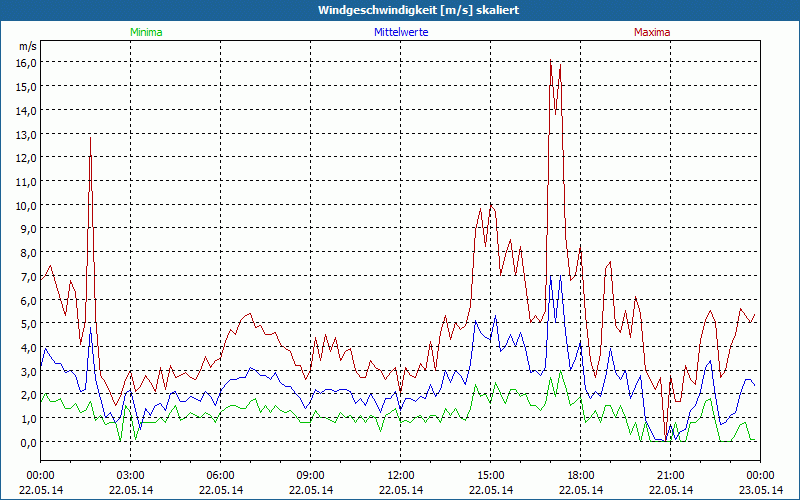This screenshot has width=800, height=500.
Task: Click the 1,0 y-axis value
Action: click(30, 419)
